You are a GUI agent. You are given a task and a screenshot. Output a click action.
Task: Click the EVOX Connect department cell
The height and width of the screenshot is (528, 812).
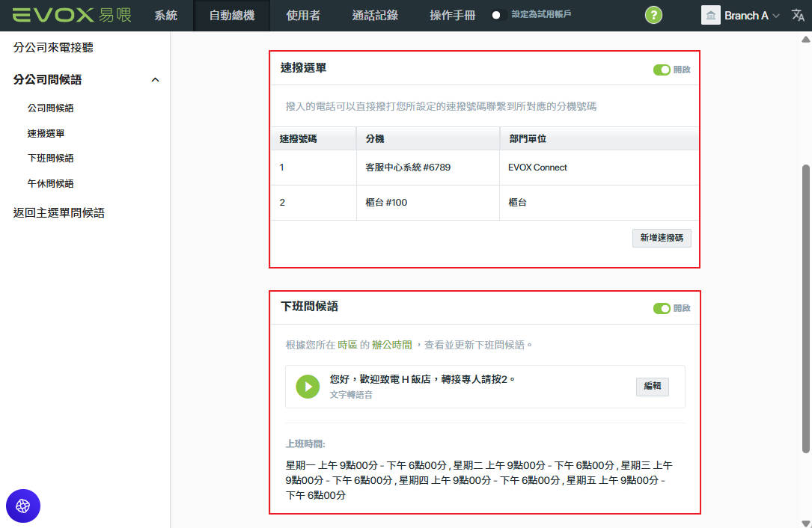599,168
